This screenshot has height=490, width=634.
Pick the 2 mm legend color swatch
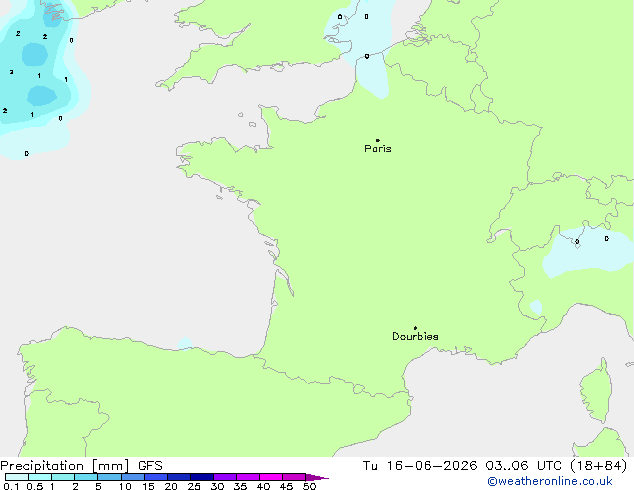[86, 477]
